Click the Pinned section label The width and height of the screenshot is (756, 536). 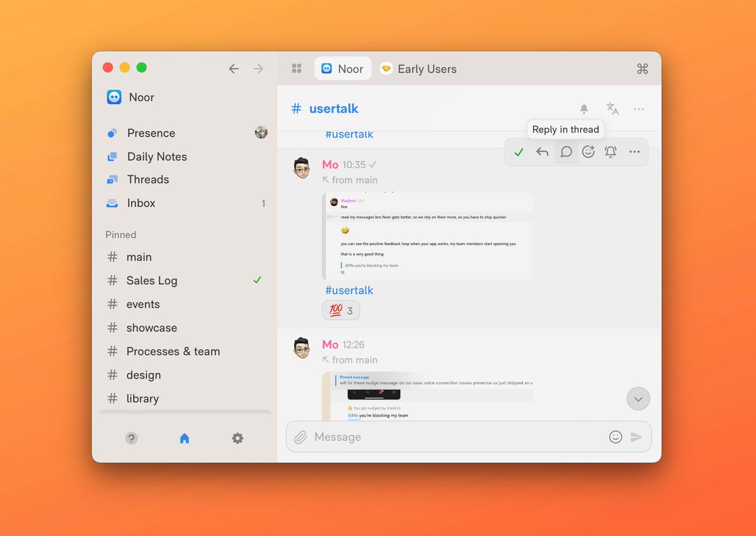[x=121, y=234]
